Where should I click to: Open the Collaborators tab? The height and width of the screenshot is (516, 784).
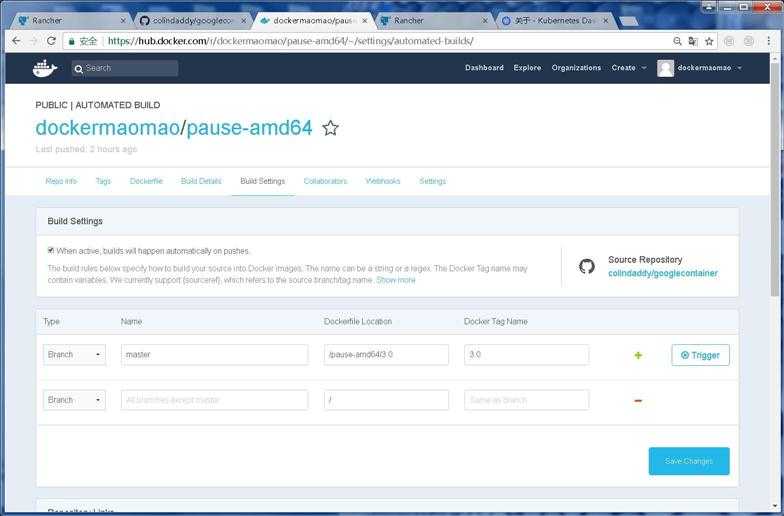coord(325,181)
